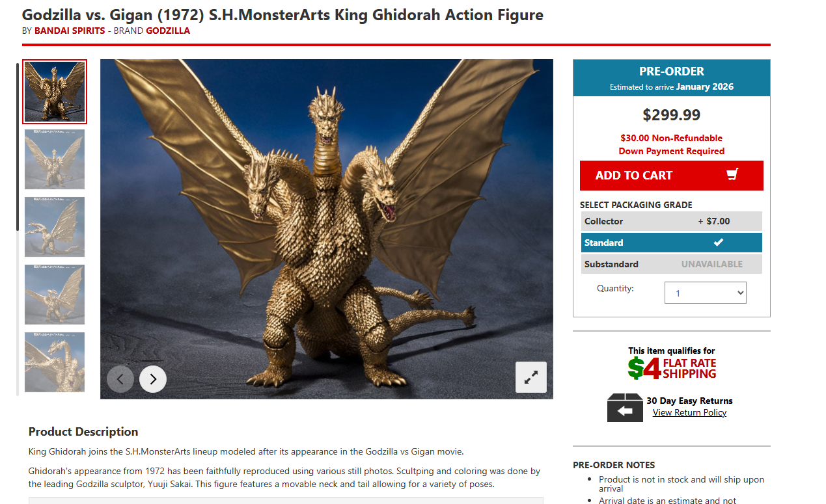
Task: Select the third side-view thumbnail
Action: pos(55,227)
